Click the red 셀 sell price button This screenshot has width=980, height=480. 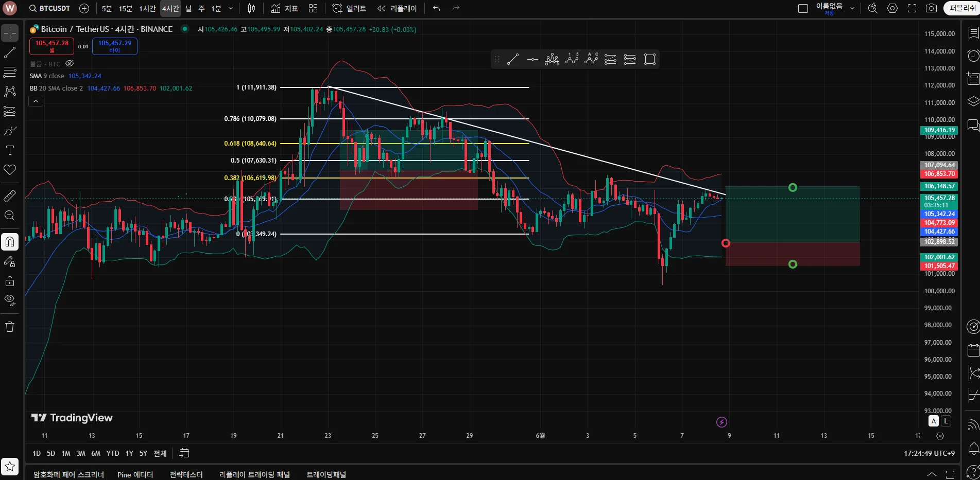click(51, 46)
